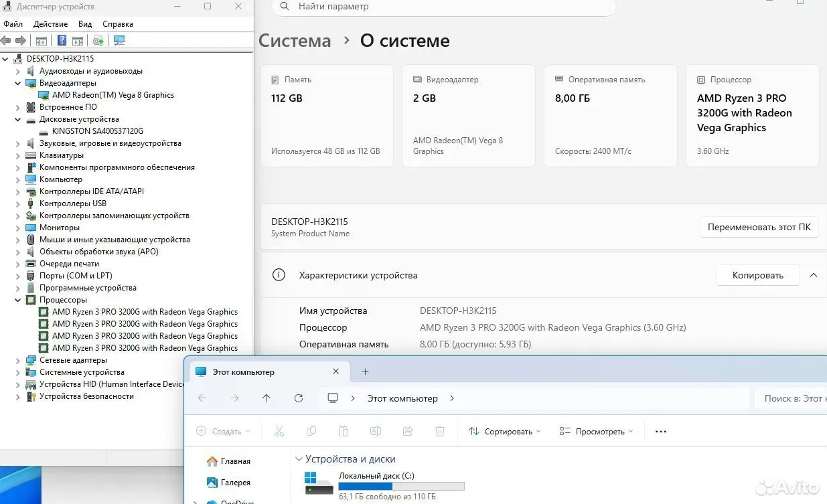The image size is (827, 504).
Task: Open Главная in Explorer sidebar
Action: (228, 461)
